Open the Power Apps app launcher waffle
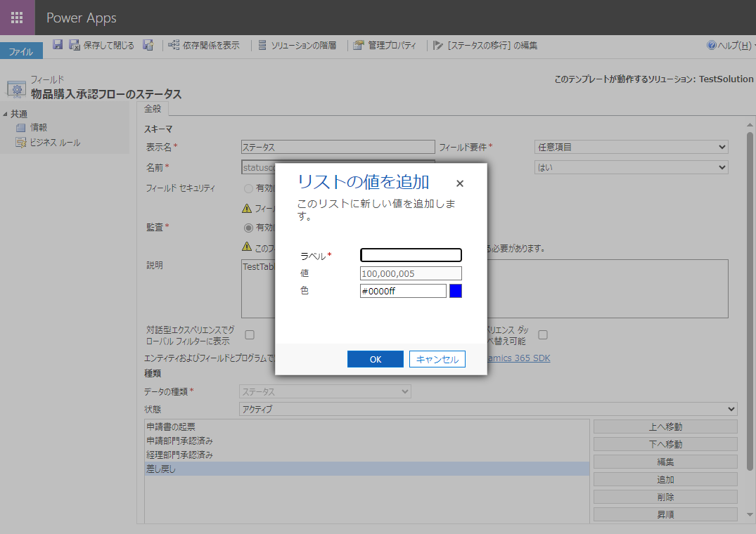756x534 pixels. pos(17,18)
